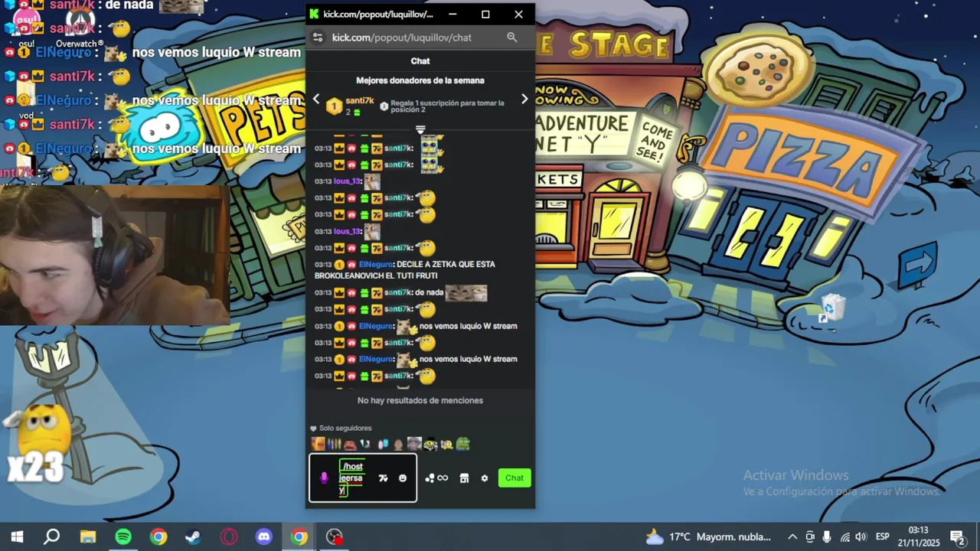This screenshot has height=551, width=980.
Task: Open the Kick shop storefront icon
Action: pos(464,478)
